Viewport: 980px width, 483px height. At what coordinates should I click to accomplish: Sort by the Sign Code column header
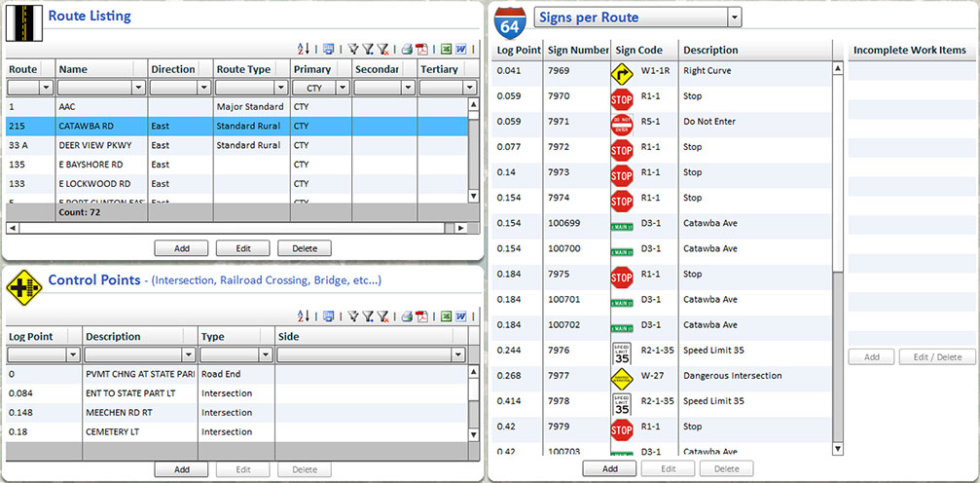[638, 50]
